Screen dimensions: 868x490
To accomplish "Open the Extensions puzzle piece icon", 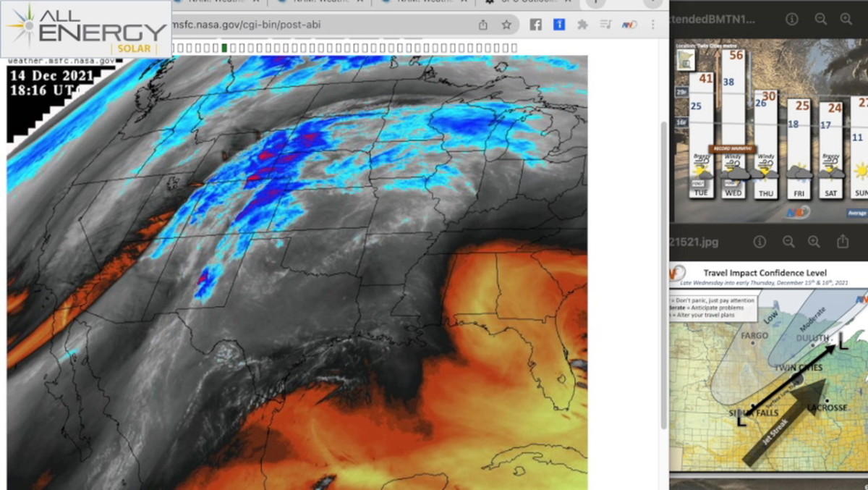I will coord(582,24).
